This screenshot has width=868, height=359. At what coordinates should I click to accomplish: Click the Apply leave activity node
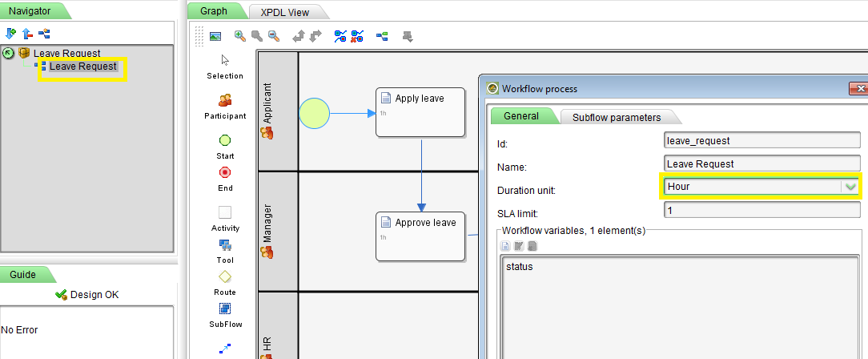(x=420, y=112)
